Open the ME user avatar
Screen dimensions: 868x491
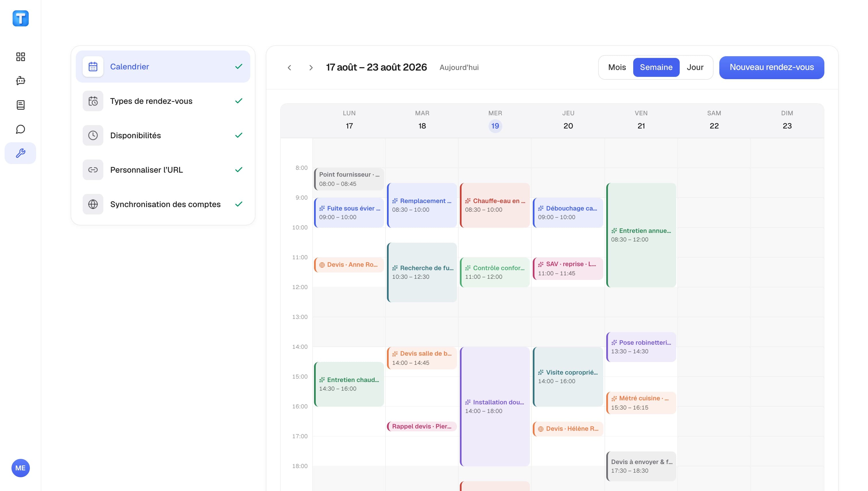(21, 468)
